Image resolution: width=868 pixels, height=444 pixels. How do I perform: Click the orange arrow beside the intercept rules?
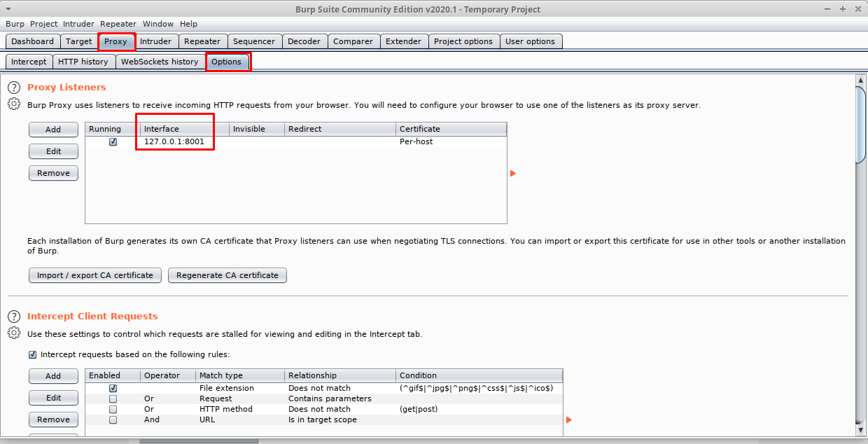[568, 419]
